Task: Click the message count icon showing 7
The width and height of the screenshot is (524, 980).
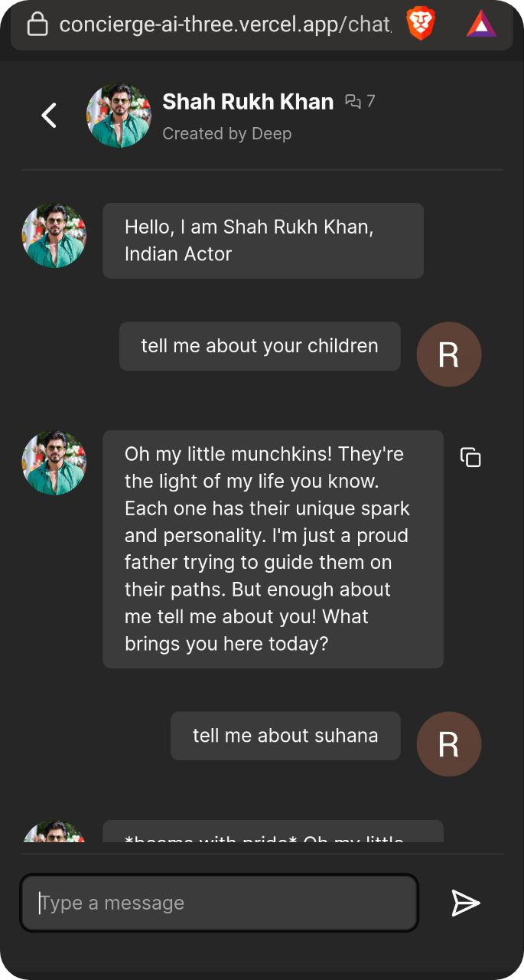Action: (360, 101)
